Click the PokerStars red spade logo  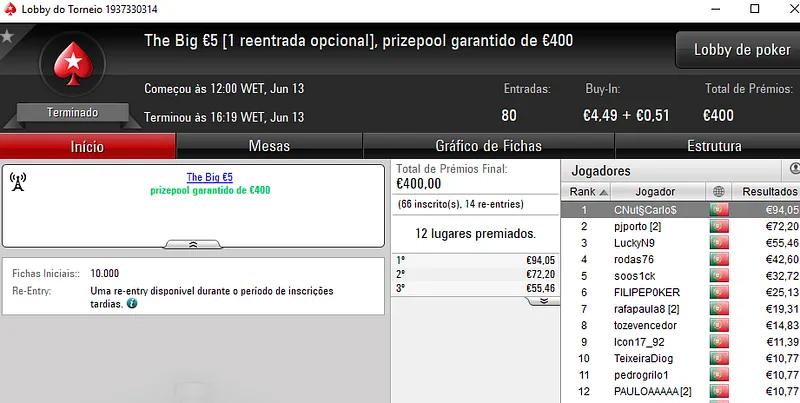tap(73, 64)
